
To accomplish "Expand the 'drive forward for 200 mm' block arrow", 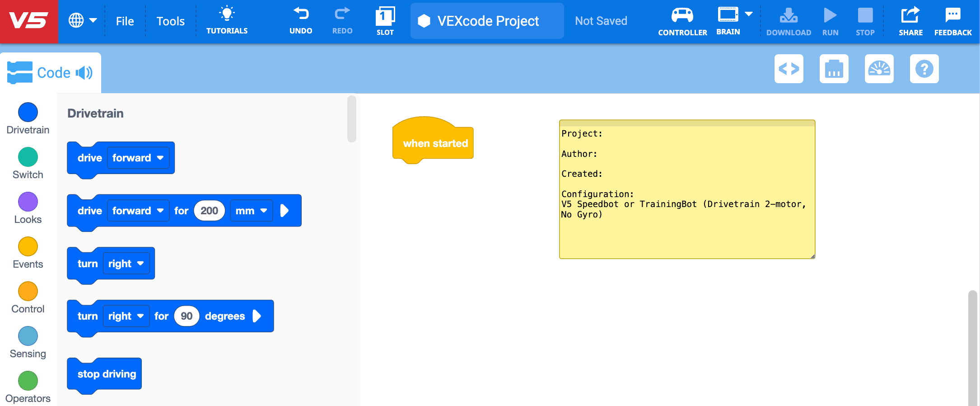I will pos(285,211).
